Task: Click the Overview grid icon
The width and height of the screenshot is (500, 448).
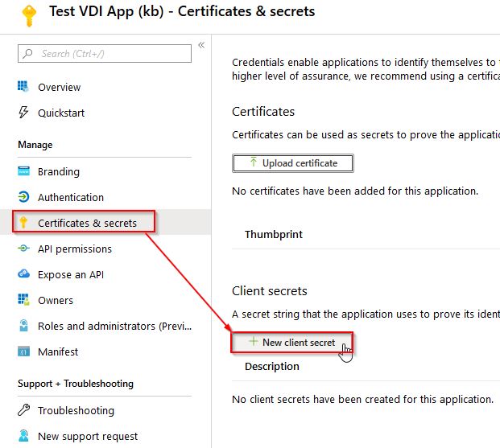Action: (23, 87)
